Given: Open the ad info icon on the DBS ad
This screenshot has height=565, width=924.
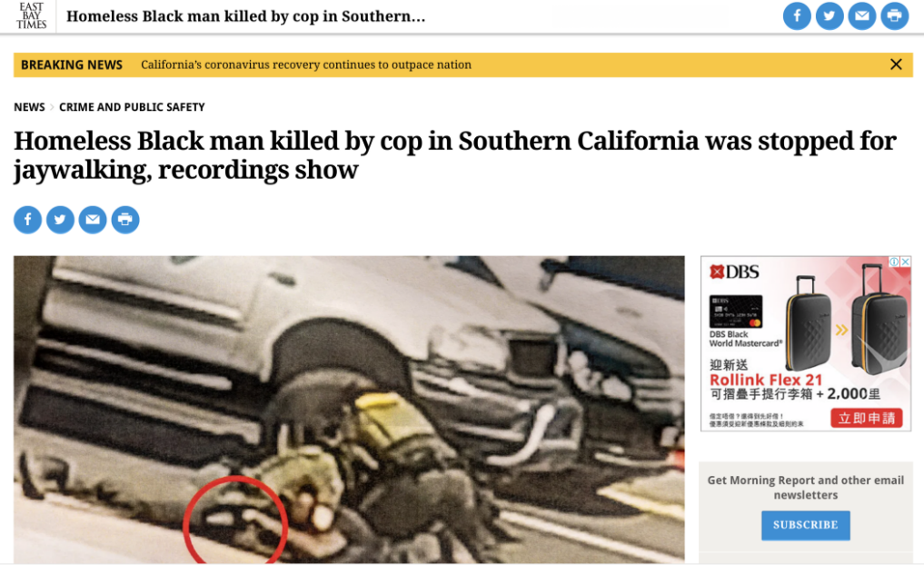Looking at the screenshot, I should [x=895, y=262].
